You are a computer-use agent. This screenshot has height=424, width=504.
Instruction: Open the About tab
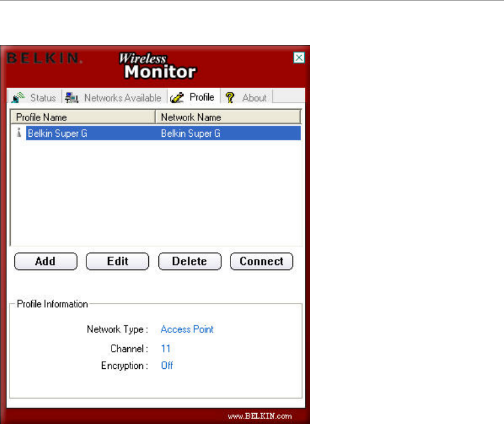247,98
